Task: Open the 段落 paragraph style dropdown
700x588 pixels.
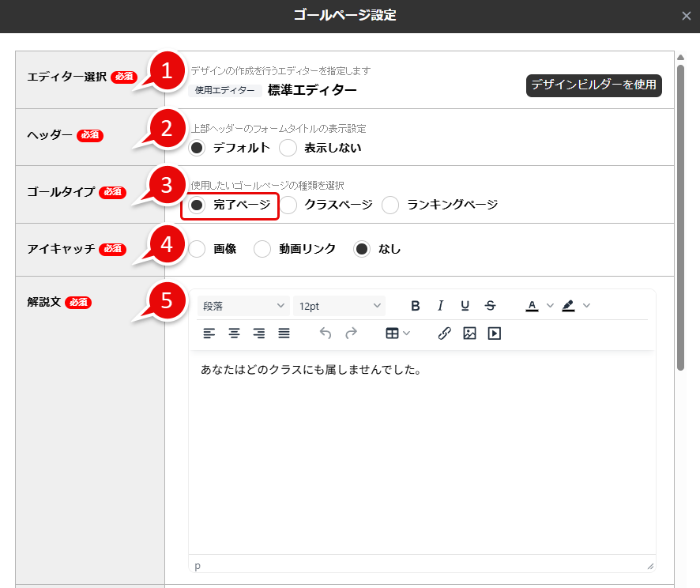Action: [x=243, y=306]
